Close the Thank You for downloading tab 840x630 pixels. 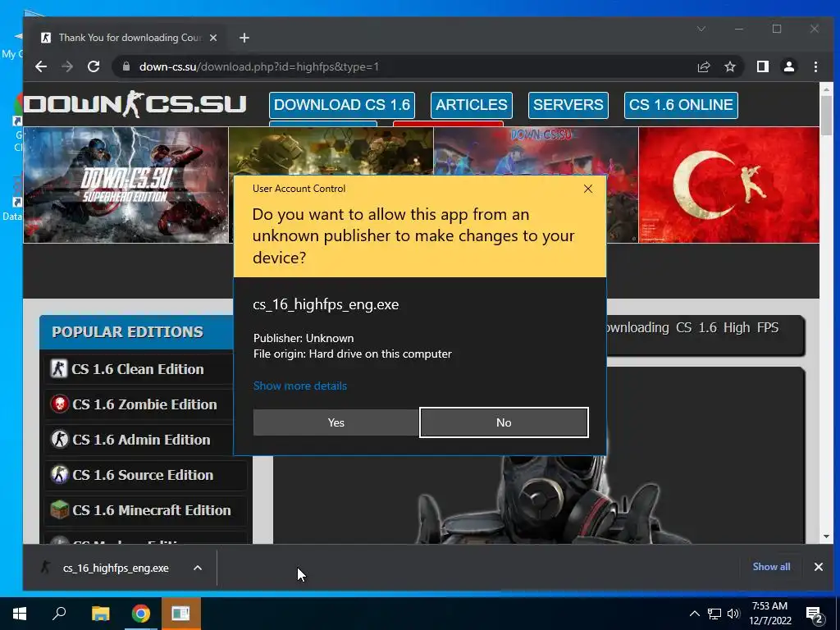213,38
